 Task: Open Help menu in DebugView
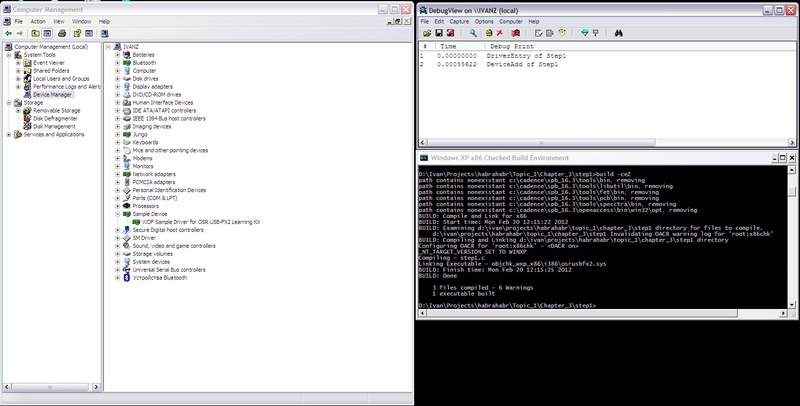(534, 21)
